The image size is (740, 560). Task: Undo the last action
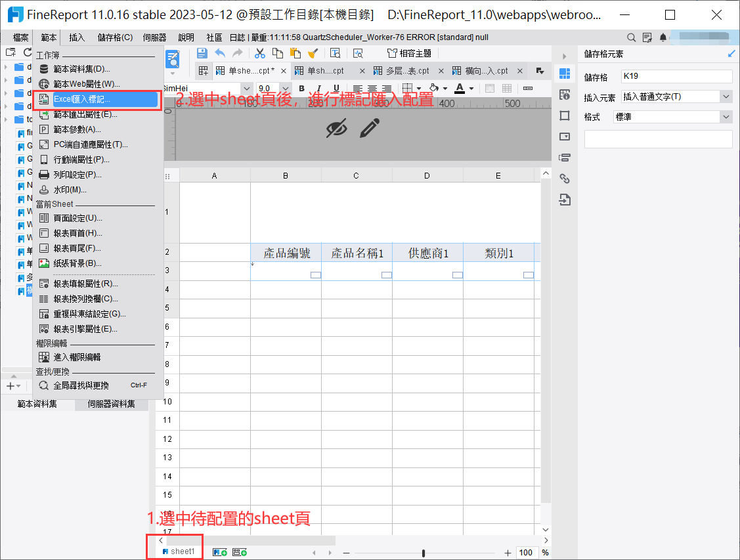pos(219,53)
